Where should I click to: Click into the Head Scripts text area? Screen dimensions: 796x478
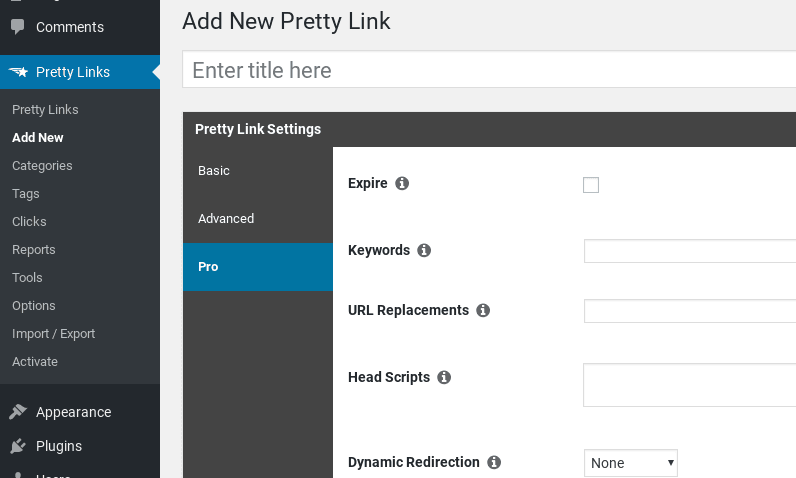click(x=690, y=385)
